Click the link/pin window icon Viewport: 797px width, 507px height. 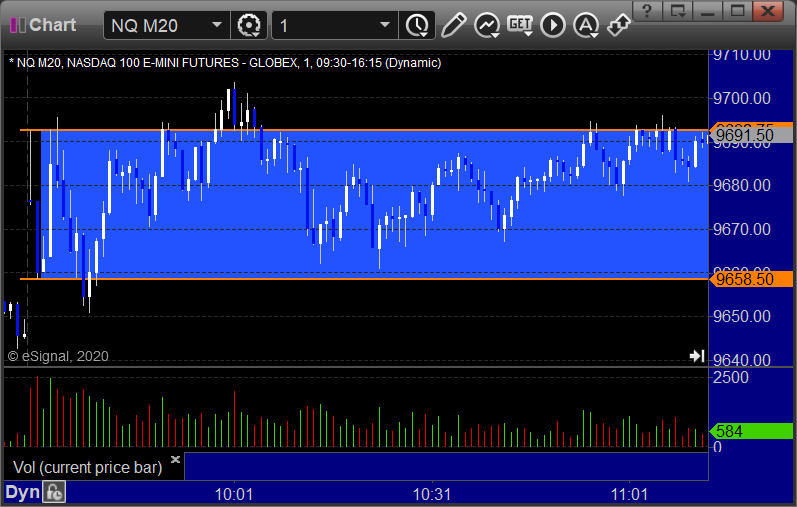coord(619,25)
